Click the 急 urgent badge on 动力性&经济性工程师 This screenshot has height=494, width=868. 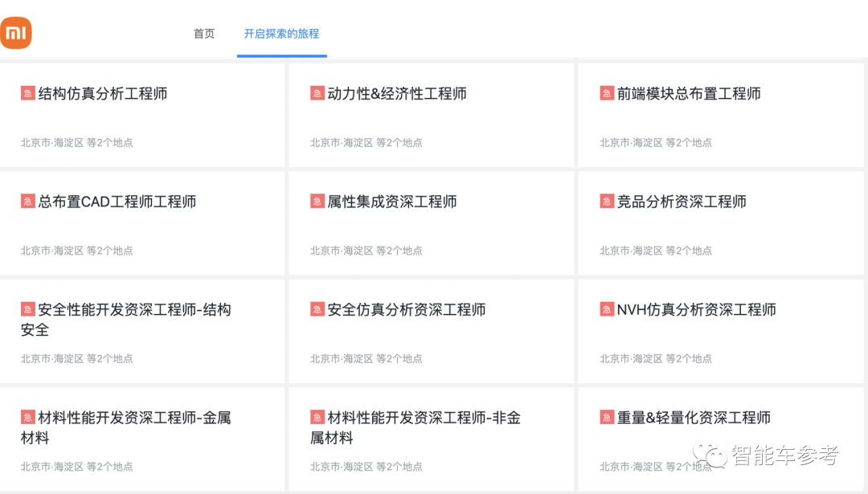317,92
